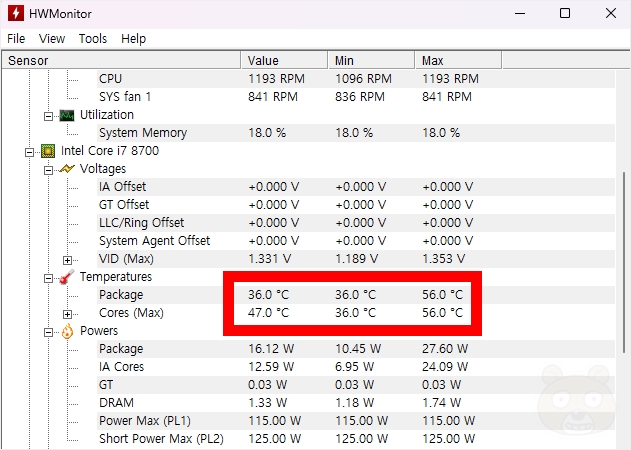
Task: Collapse the Intel Core i7 8700 node
Action: point(29,152)
